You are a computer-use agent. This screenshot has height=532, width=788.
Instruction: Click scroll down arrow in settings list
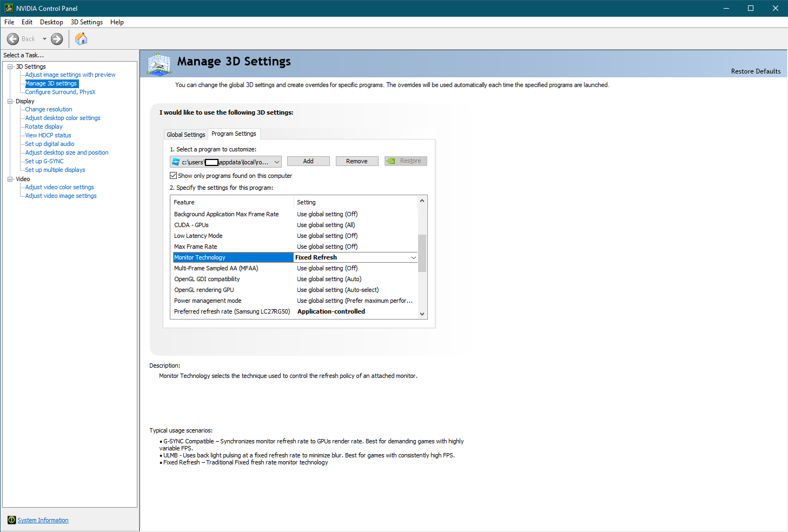tap(422, 314)
